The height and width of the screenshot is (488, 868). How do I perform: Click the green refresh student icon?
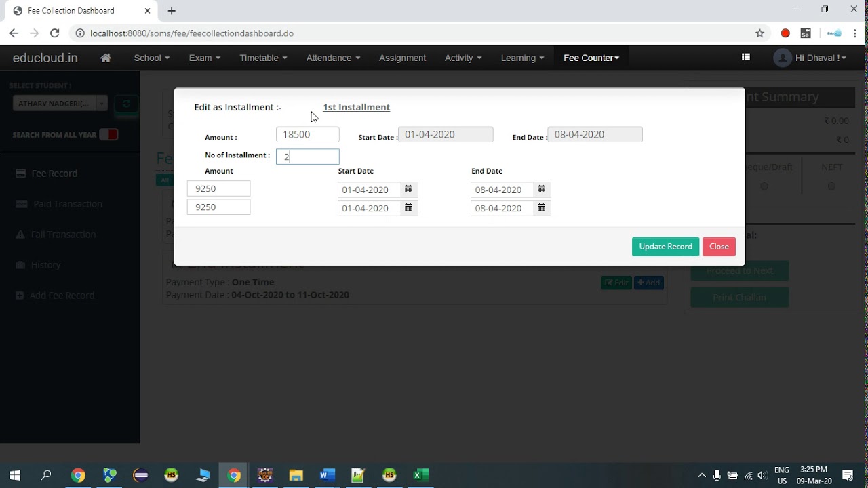point(126,104)
